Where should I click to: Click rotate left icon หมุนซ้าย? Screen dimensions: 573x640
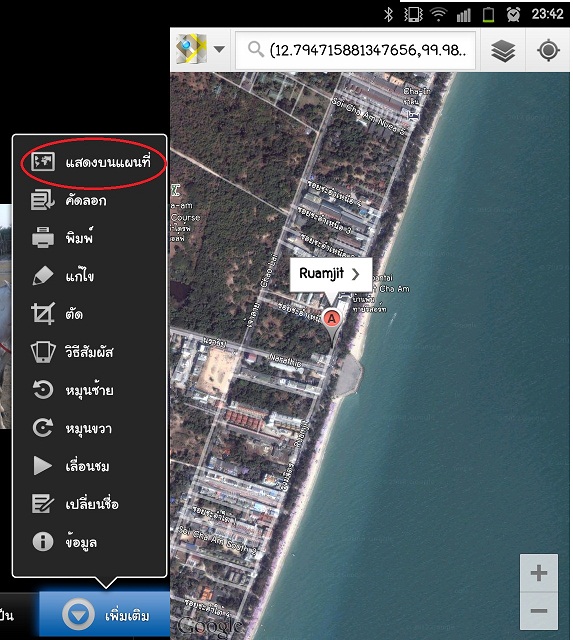pyautogui.click(x=43, y=389)
